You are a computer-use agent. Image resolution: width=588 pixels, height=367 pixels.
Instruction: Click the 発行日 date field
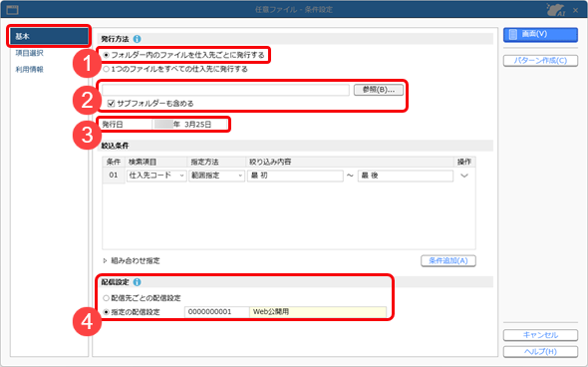[x=189, y=125]
